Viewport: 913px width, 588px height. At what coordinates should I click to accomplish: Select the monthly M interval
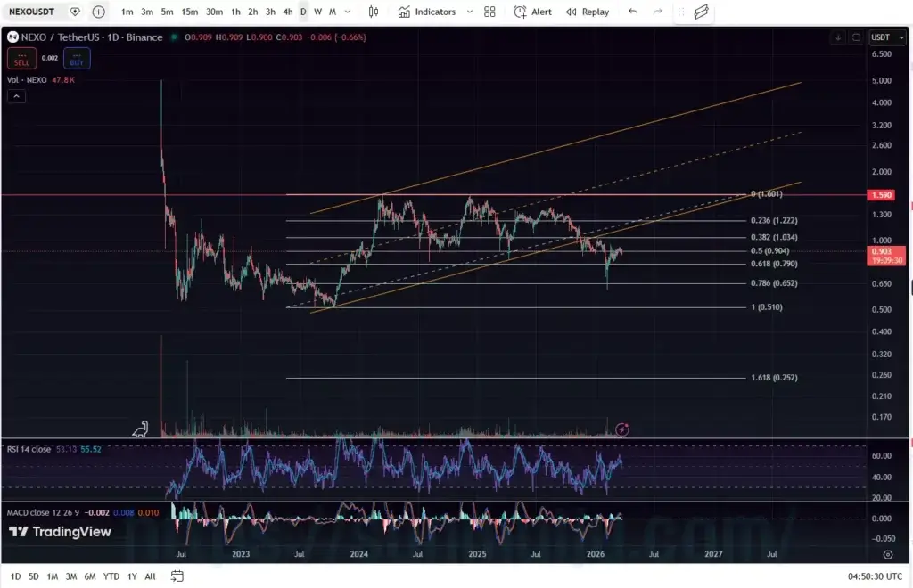coord(333,12)
